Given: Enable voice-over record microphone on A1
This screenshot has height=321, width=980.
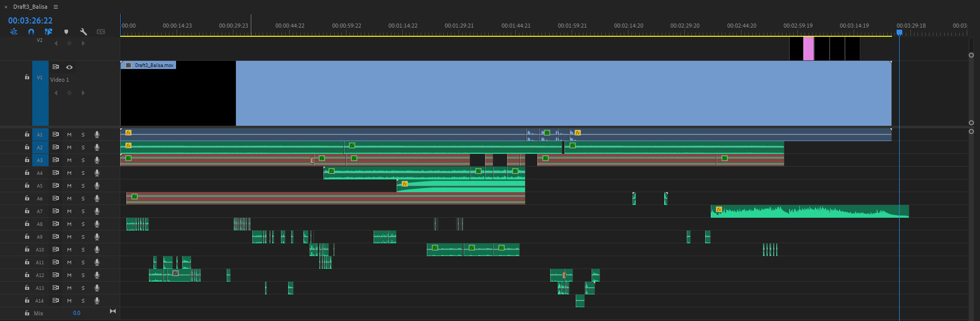Looking at the screenshot, I should [x=97, y=134].
